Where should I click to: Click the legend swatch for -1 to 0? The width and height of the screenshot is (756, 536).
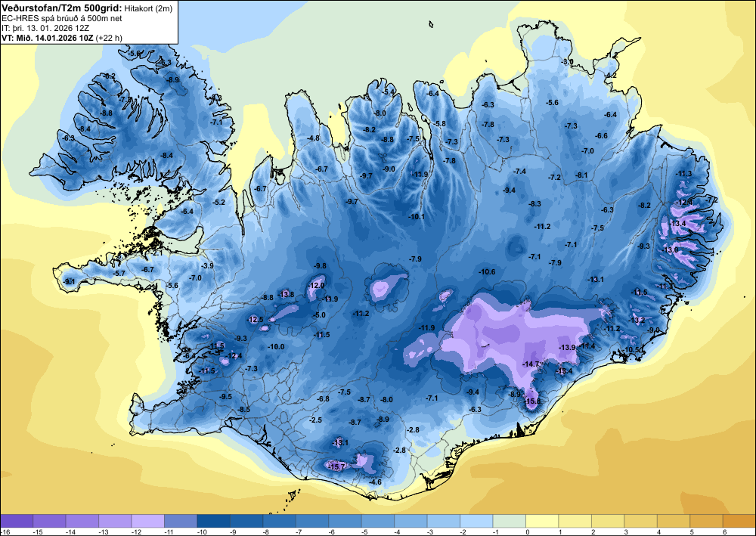click(x=509, y=521)
